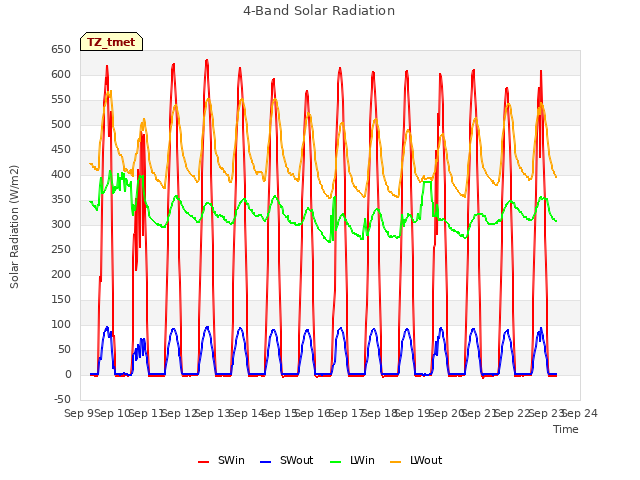This screenshot has height=480, width=640.
Task: Click the 650 y-axis tick label
Action: pos(61,49)
